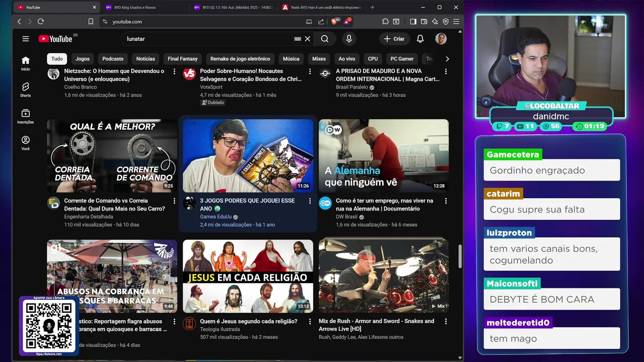Screen dimensions: 644x362
Task: Click the YouTube logo
Action: [55, 39]
